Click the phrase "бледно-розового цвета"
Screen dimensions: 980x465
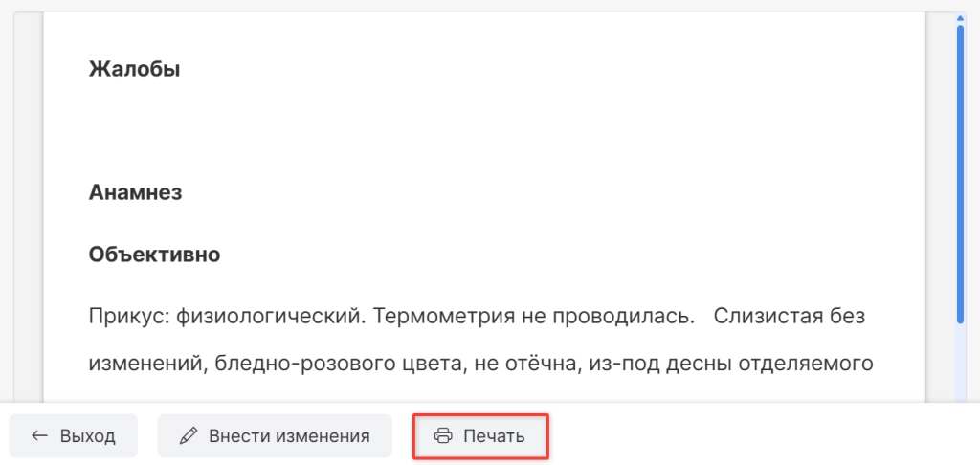tap(323, 363)
